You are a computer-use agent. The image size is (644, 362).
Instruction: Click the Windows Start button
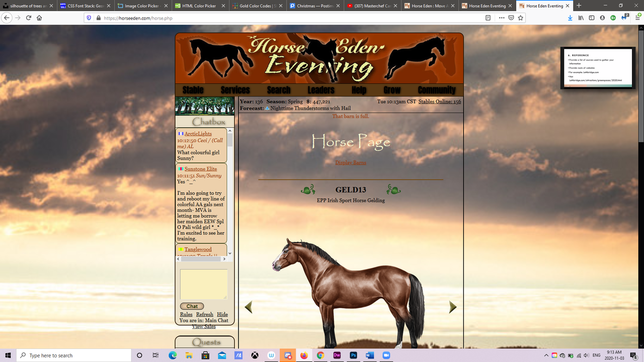pos(8,355)
